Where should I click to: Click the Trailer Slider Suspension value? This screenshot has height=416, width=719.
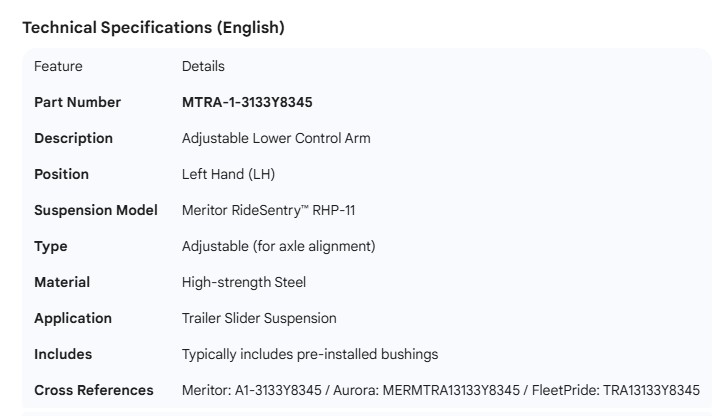point(259,318)
